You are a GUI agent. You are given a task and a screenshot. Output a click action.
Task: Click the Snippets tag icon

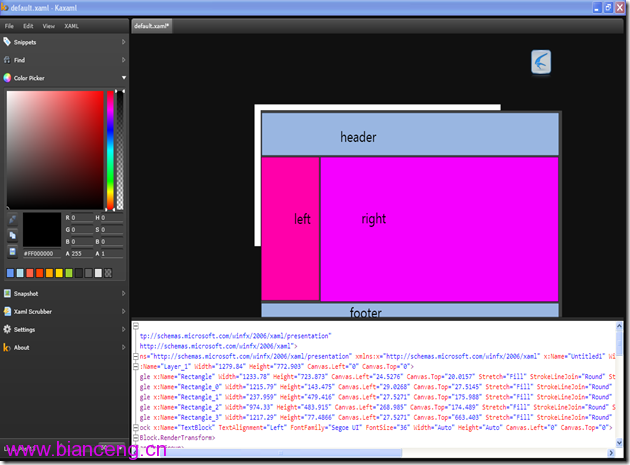pos(7,41)
